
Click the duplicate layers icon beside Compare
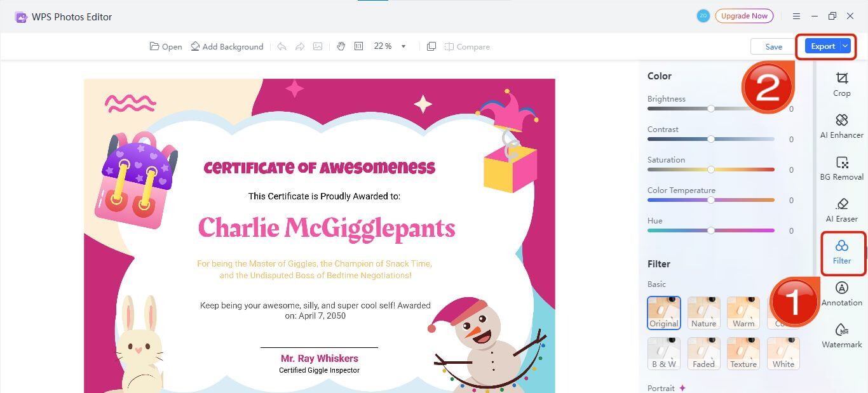pyautogui.click(x=431, y=46)
